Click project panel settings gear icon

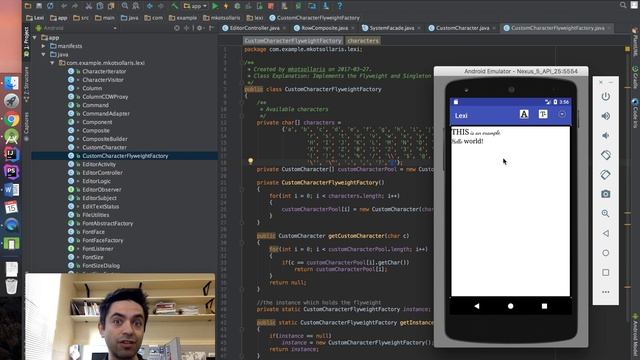click(x=199, y=28)
